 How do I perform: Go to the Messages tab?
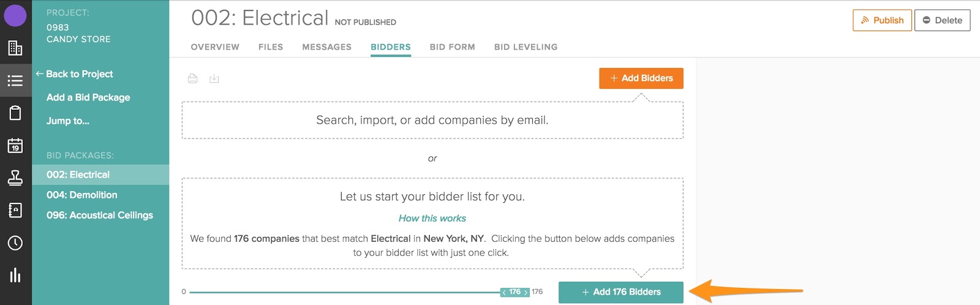[326, 47]
